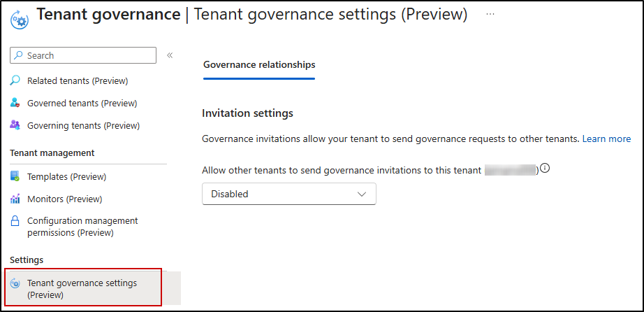The width and height of the screenshot is (644, 312).
Task: Click the Related tenants magnifier icon
Action: point(15,81)
